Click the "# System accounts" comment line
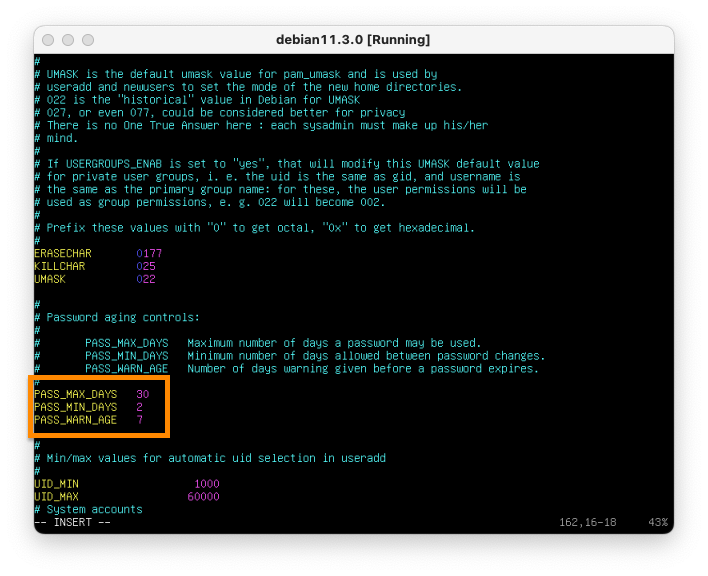 click(88, 510)
